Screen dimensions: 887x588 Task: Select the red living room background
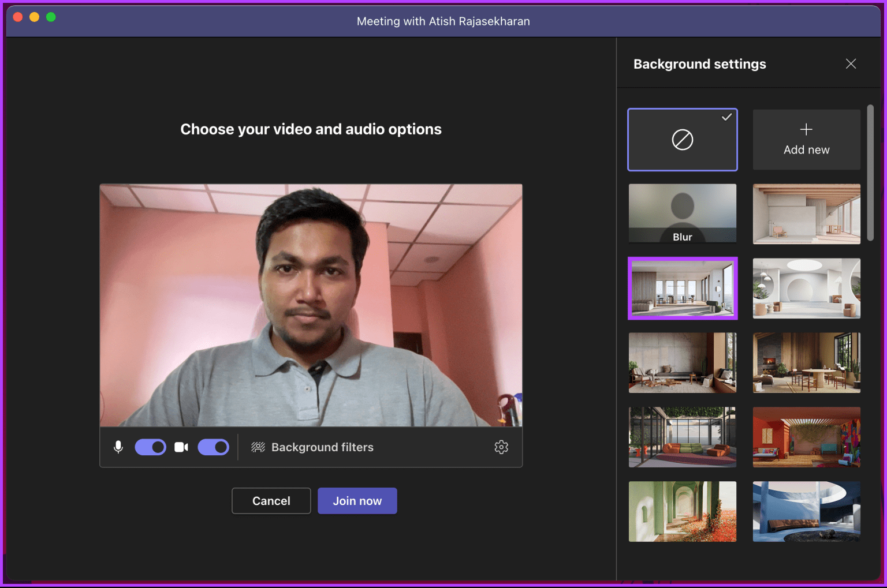point(807,437)
